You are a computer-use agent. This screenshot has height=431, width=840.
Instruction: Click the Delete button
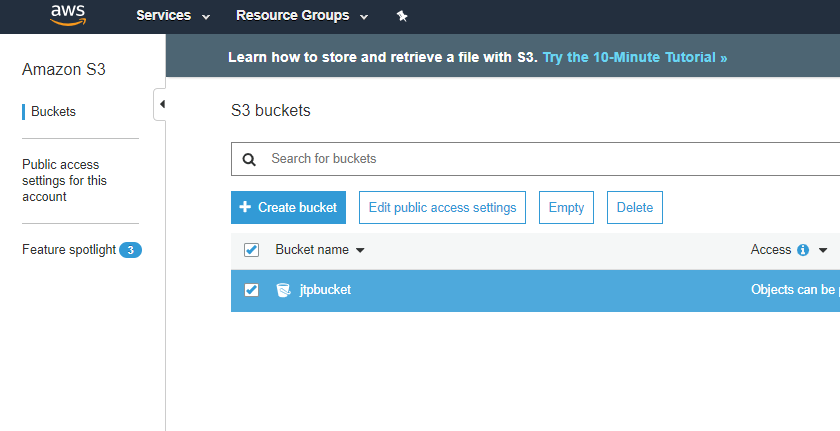click(635, 207)
